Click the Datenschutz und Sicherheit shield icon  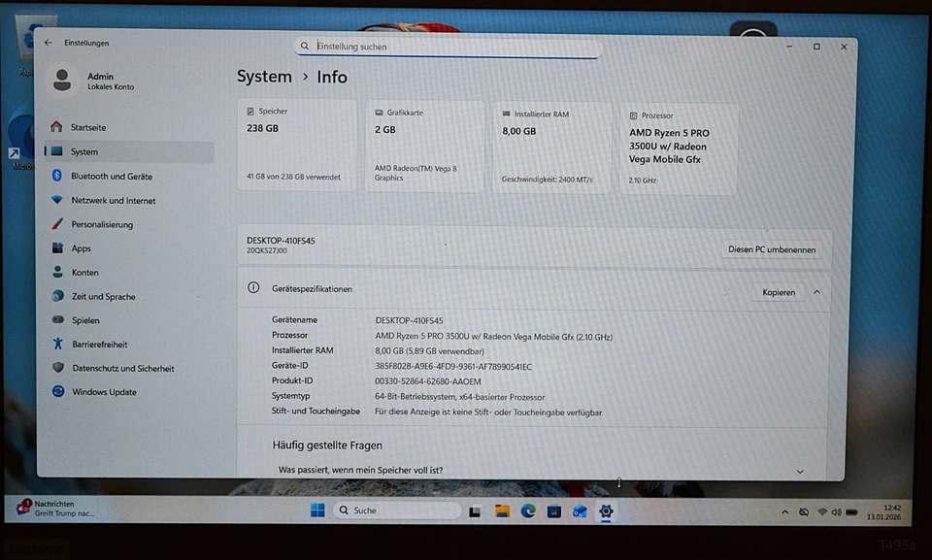pyautogui.click(x=57, y=368)
